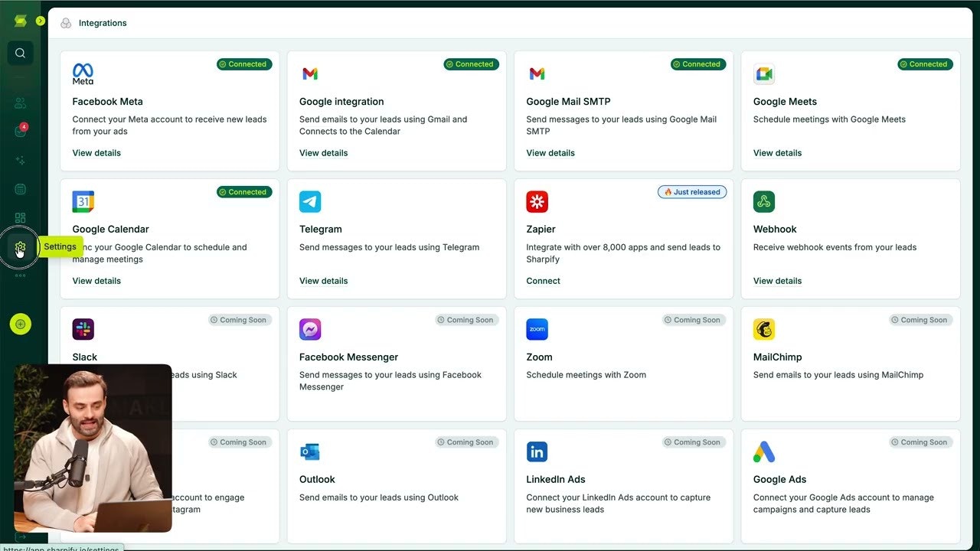Screen dimensions: 980x551
Task: Open View details for Google Mail SMTP
Action: click(x=550, y=153)
